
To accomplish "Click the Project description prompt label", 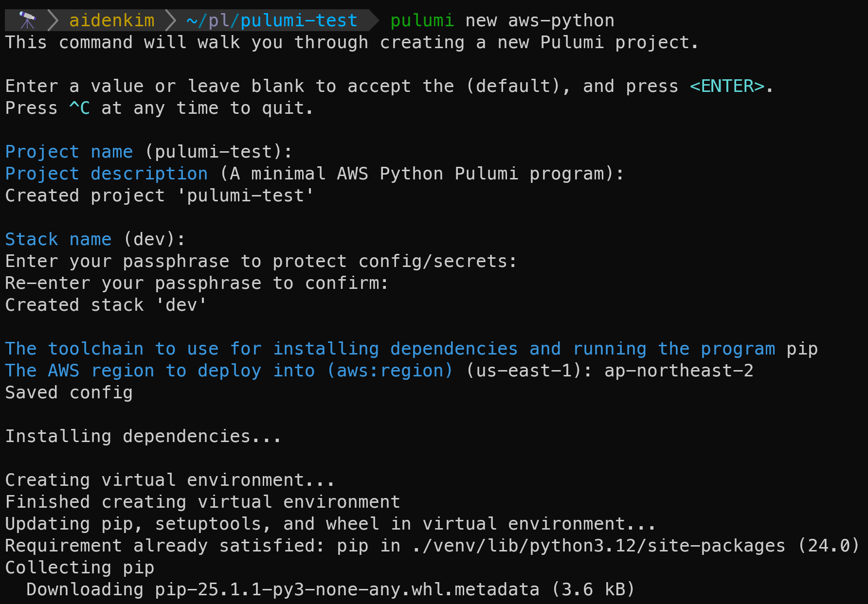I will click(x=107, y=174).
